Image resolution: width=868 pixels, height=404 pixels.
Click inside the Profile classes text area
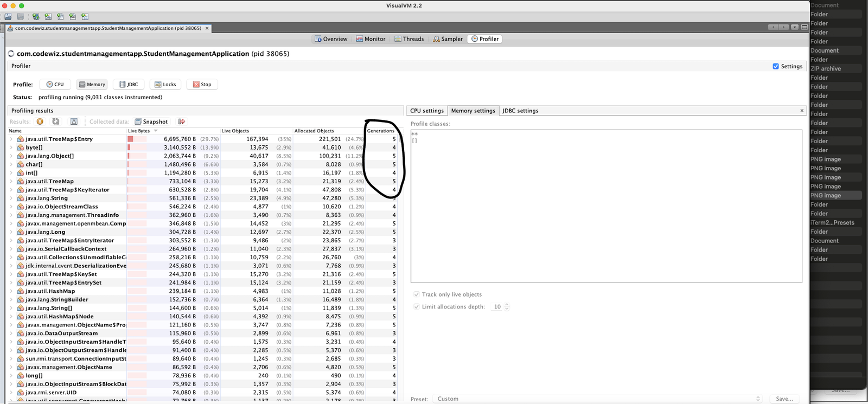pos(605,206)
